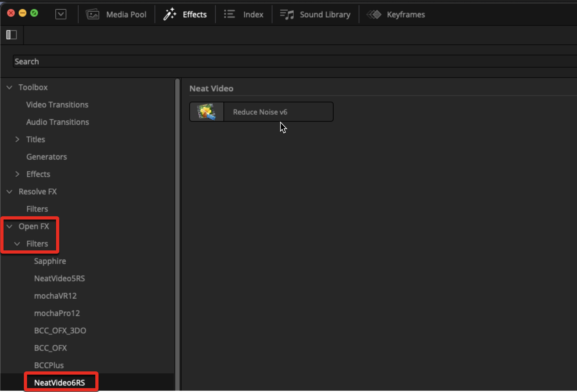Select Audio Transitions
This screenshot has height=392, width=577.
click(x=58, y=122)
